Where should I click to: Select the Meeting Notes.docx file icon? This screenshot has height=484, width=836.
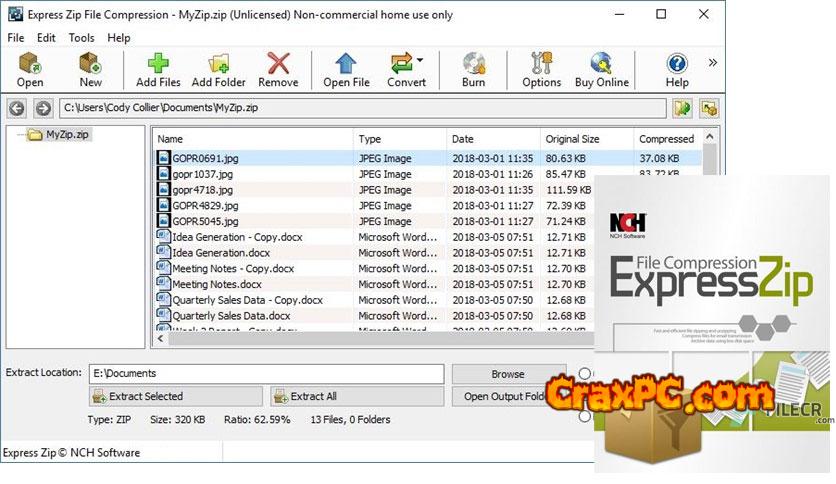point(163,284)
